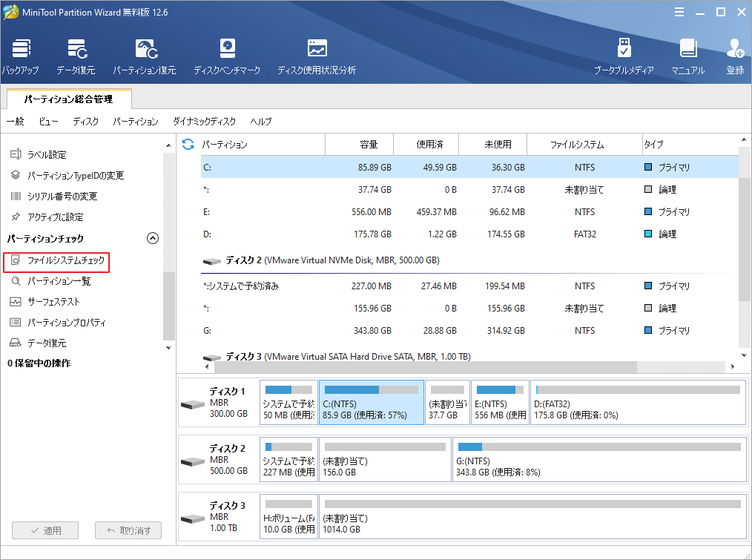The width and height of the screenshot is (752, 560).
Task: Choose シリアル番号の変更 action
Action: tap(53, 196)
